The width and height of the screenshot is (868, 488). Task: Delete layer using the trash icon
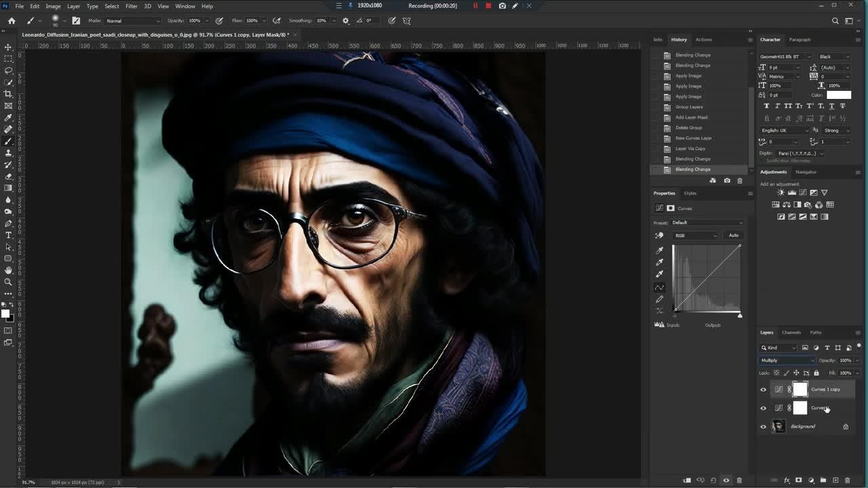click(x=847, y=481)
